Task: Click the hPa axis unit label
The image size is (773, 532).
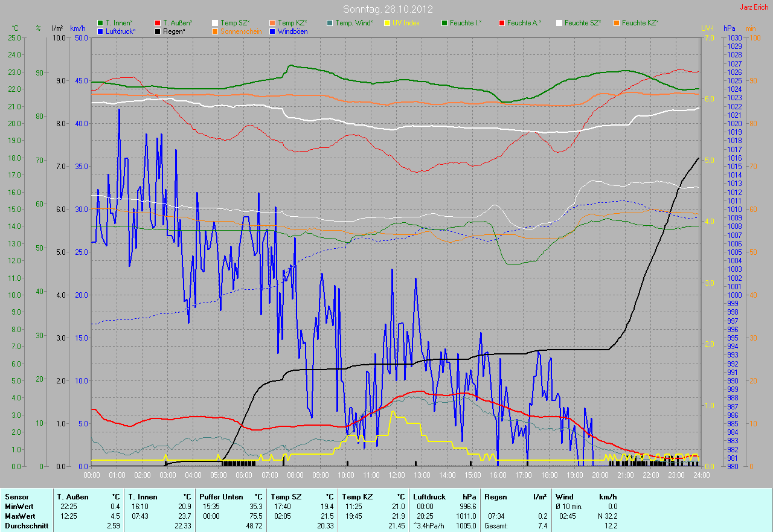Action: click(730, 28)
